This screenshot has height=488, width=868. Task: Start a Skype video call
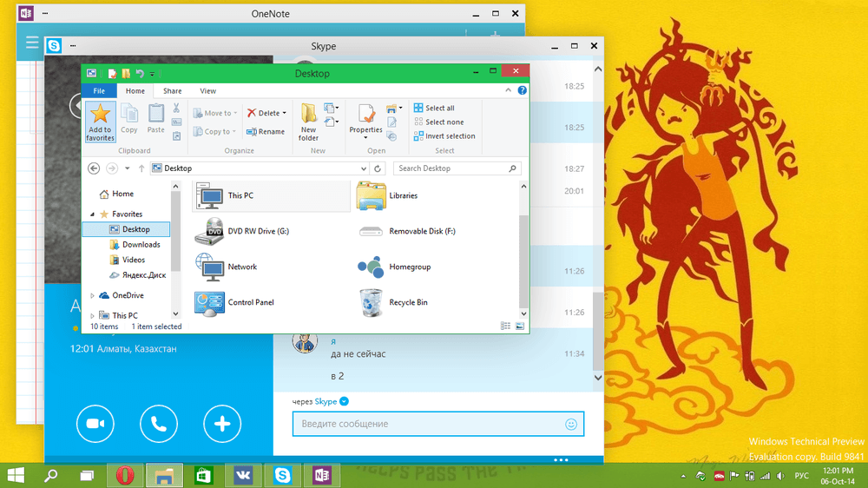(x=95, y=424)
